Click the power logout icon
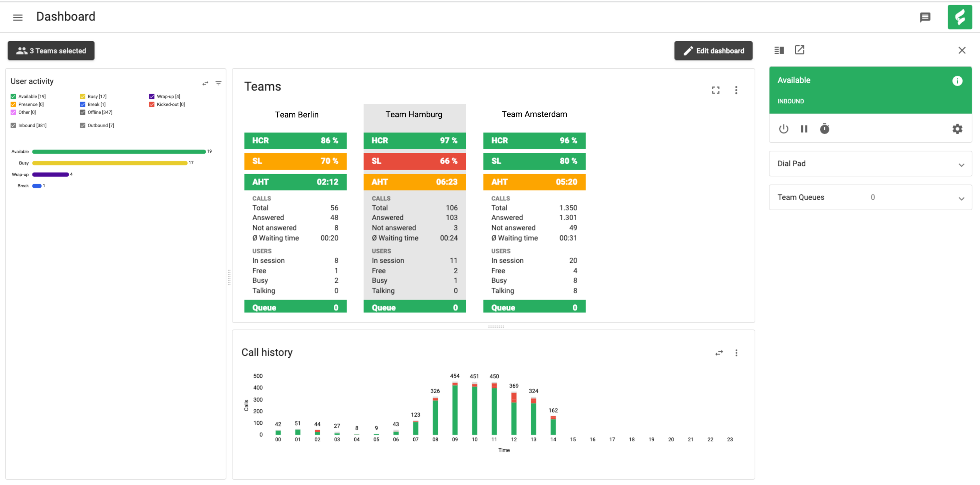 (783, 129)
